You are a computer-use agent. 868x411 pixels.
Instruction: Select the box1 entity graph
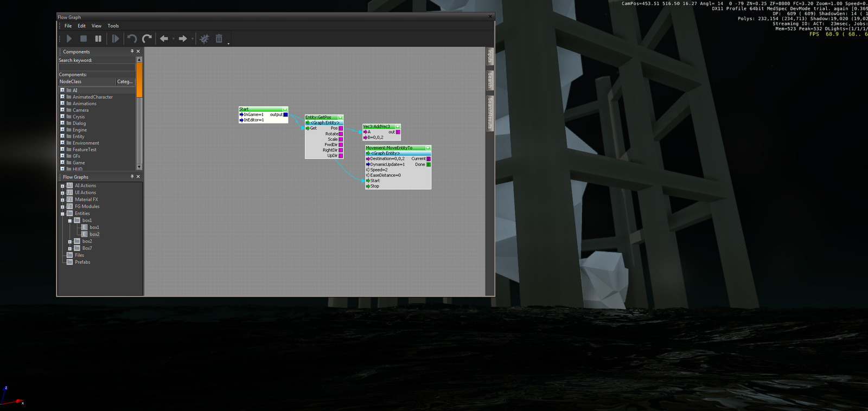(x=94, y=228)
